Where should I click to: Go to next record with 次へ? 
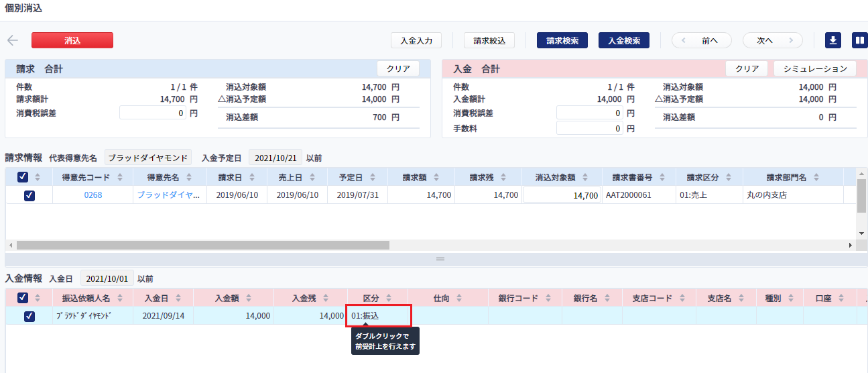[x=773, y=40]
